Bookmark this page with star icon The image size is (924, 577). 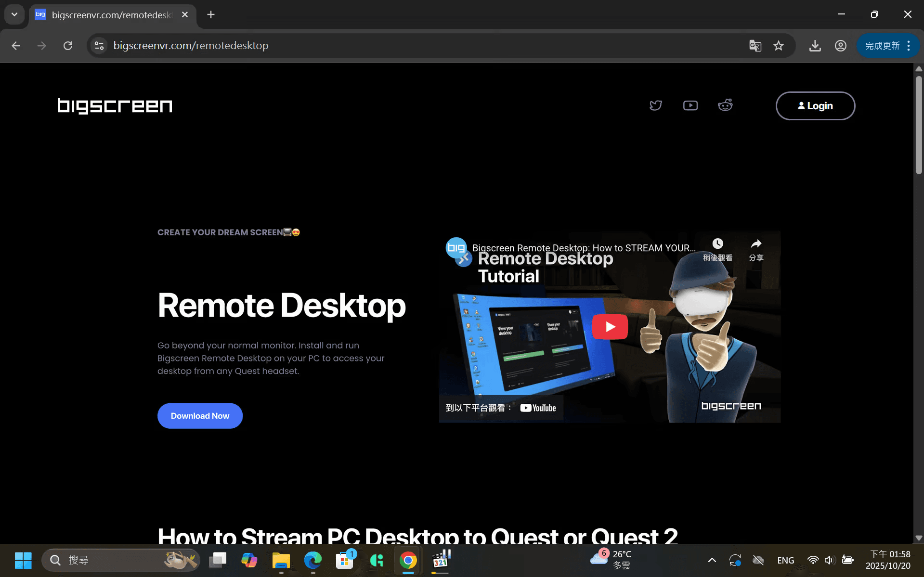coord(779,46)
